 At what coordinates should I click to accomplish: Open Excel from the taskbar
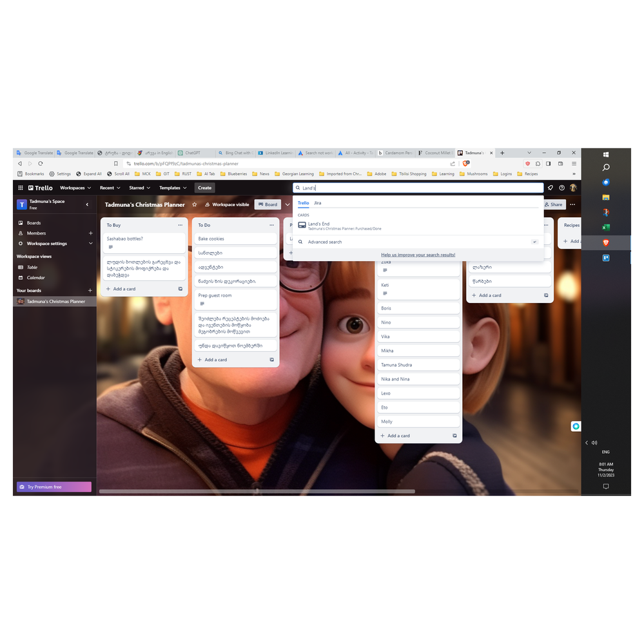click(606, 228)
